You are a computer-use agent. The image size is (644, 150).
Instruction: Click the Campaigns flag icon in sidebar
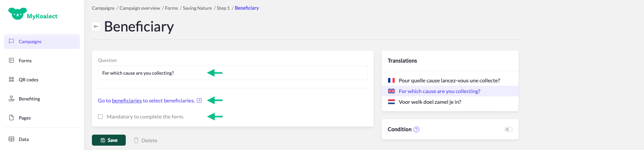[x=11, y=41]
